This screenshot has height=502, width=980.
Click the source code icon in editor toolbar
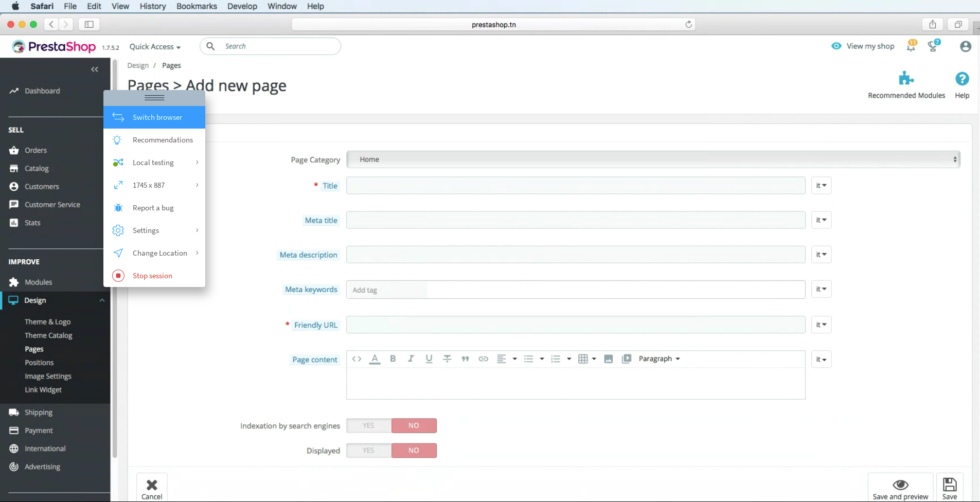coord(357,359)
